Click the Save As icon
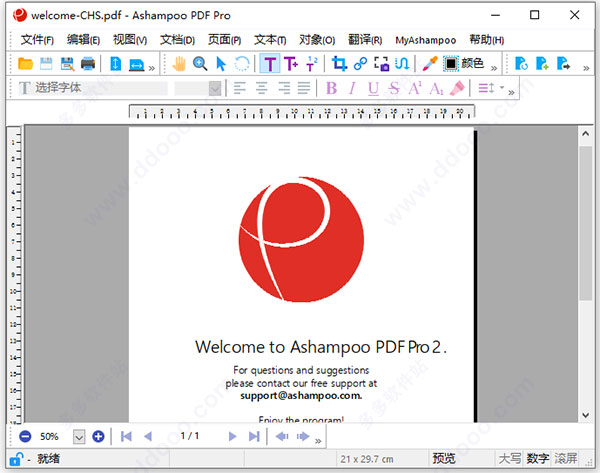Screen dimensions: 600x473 tap(67, 64)
